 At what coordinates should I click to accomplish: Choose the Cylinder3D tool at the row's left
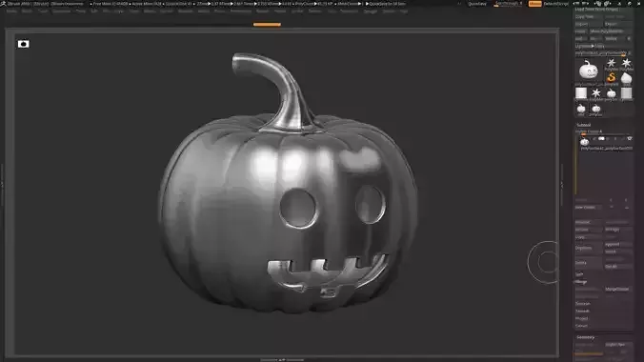[x=581, y=93]
